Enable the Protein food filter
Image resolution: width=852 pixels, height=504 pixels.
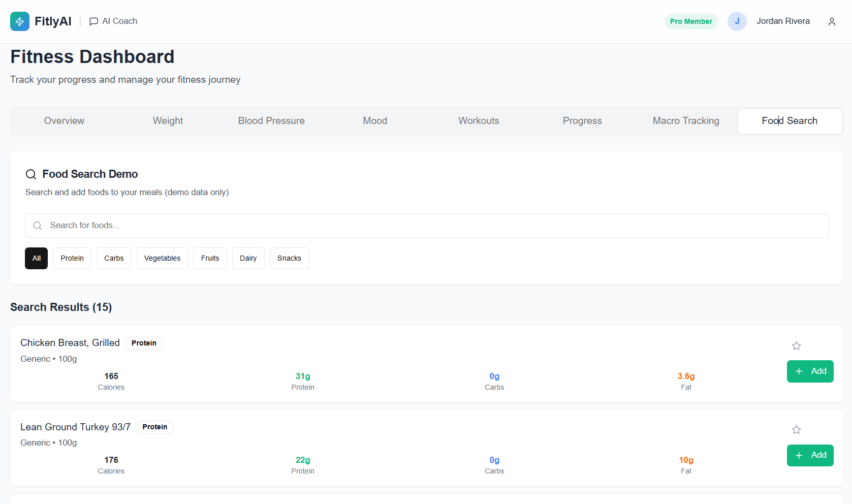pos(72,258)
